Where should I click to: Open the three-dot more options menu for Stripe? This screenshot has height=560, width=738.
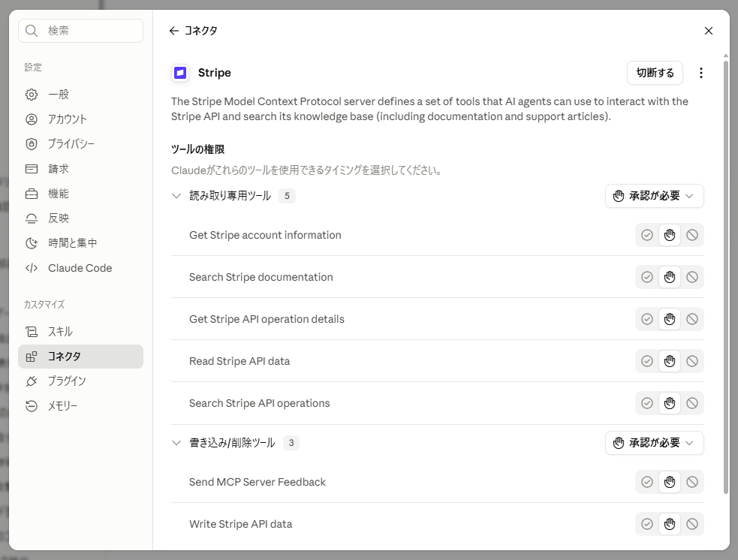pyautogui.click(x=700, y=73)
